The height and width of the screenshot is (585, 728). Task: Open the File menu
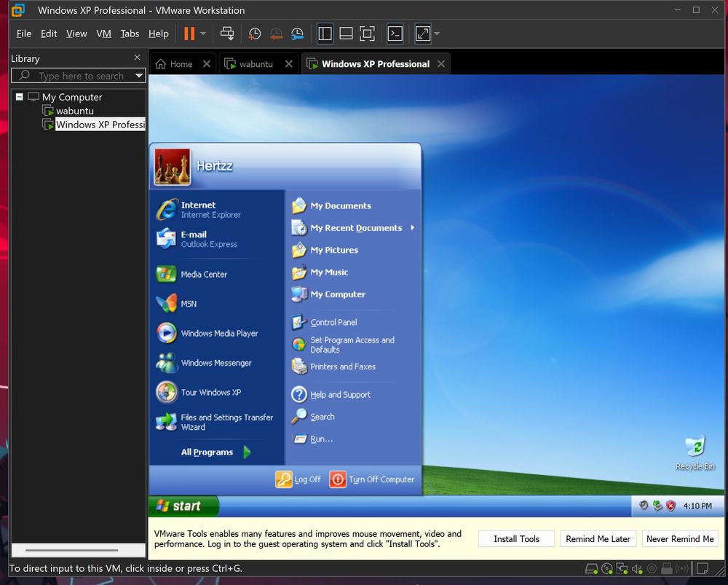pos(24,34)
